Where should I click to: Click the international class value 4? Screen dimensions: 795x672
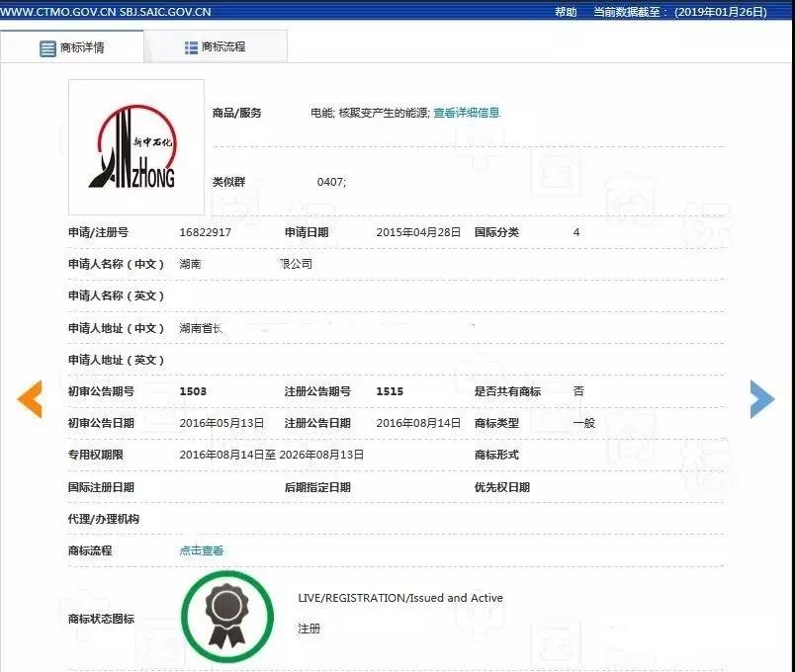576,232
